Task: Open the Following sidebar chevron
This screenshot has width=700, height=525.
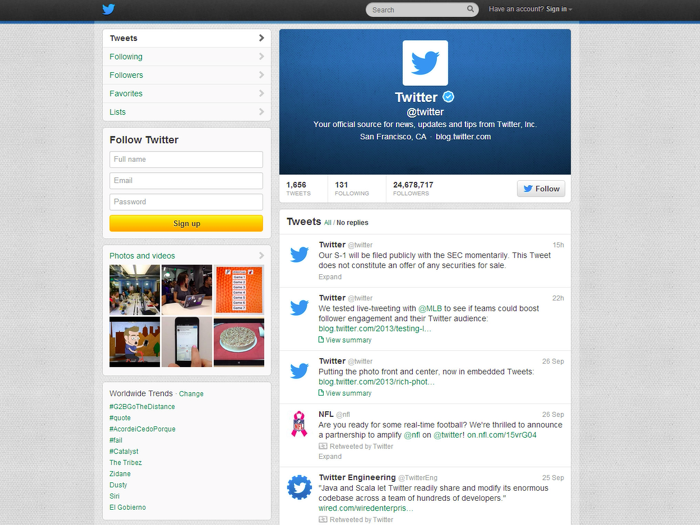Action: coord(262,56)
